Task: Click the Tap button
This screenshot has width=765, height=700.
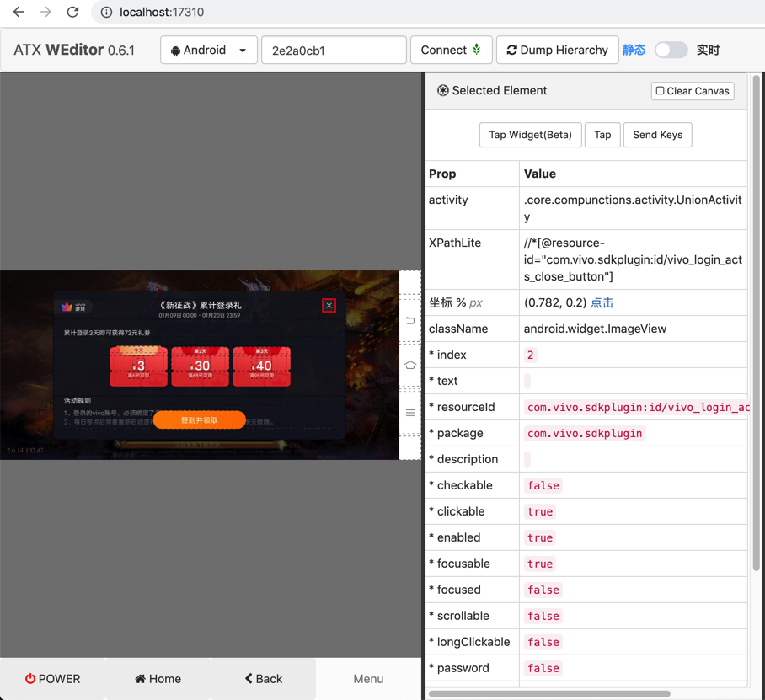Action: click(x=602, y=135)
